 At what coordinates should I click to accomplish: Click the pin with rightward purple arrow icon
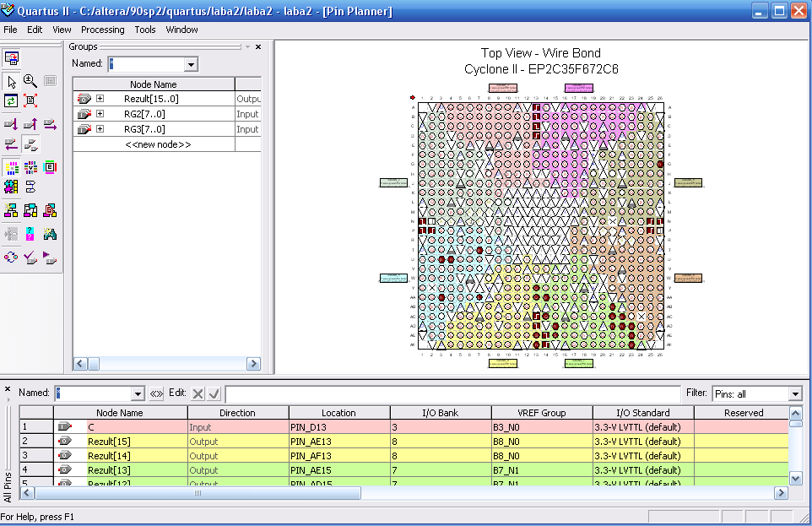click(50, 124)
